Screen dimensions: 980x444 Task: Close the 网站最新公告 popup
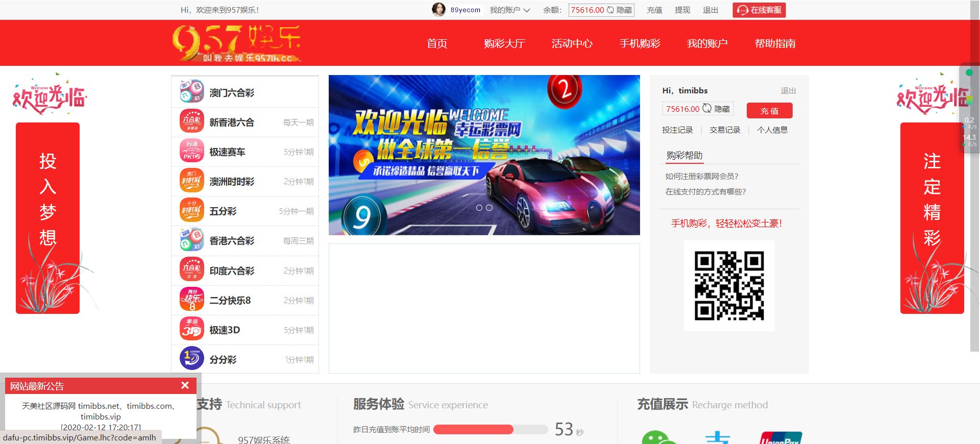(x=185, y=385)
